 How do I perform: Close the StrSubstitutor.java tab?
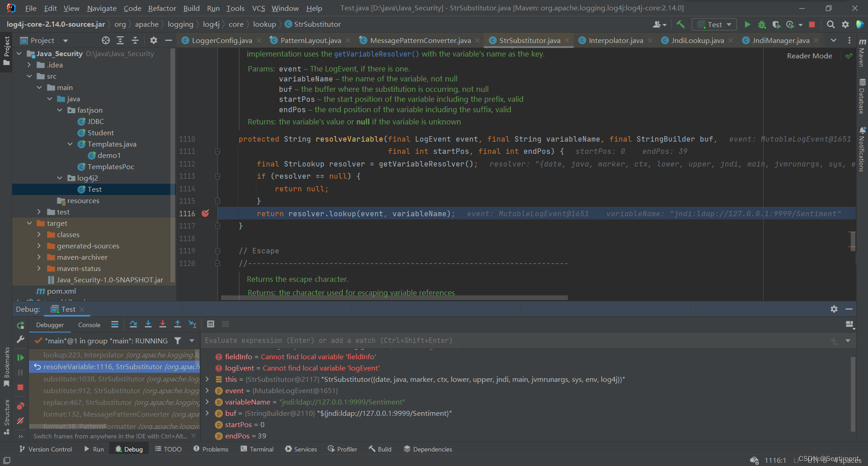567,40
